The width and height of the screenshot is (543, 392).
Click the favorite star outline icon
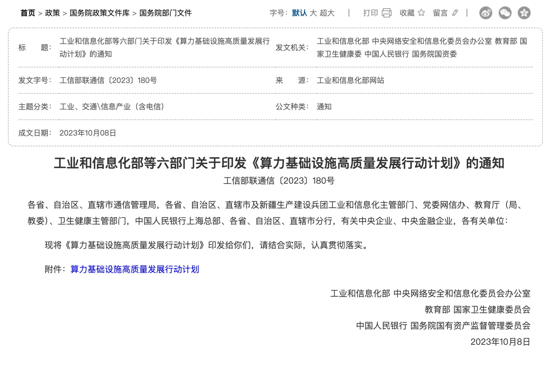[421, 13]
